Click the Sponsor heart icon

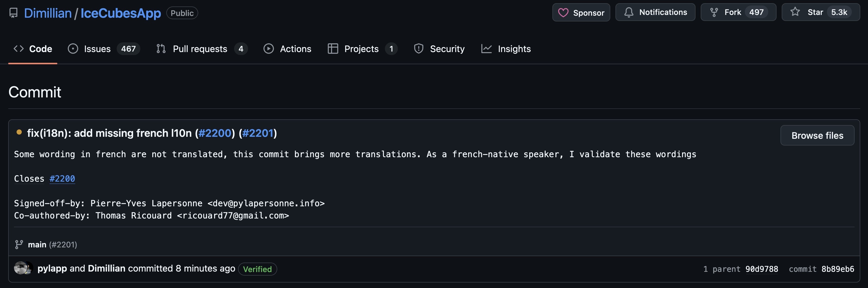pos(563,13)
